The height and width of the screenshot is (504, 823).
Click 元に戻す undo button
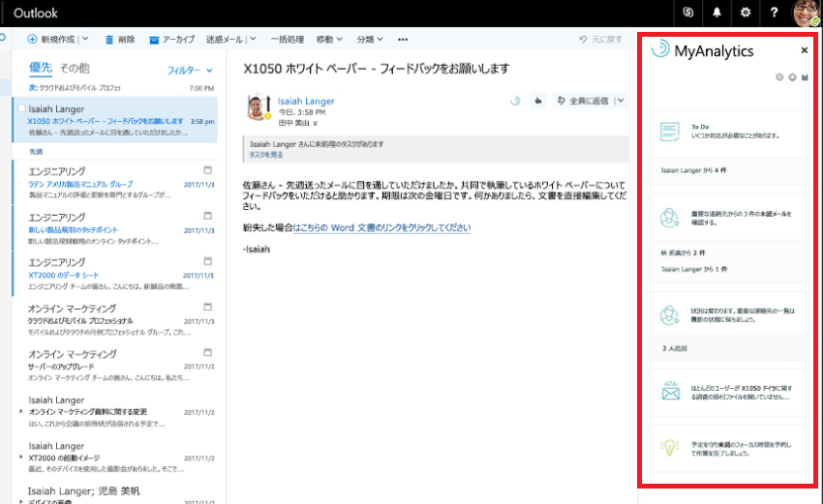(x=600, y=40)
